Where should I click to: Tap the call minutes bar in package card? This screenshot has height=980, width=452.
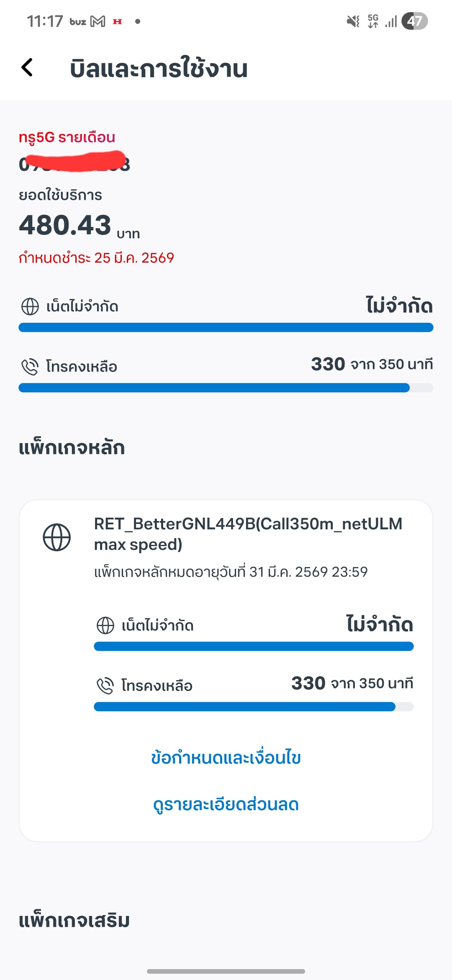[254, 707]
